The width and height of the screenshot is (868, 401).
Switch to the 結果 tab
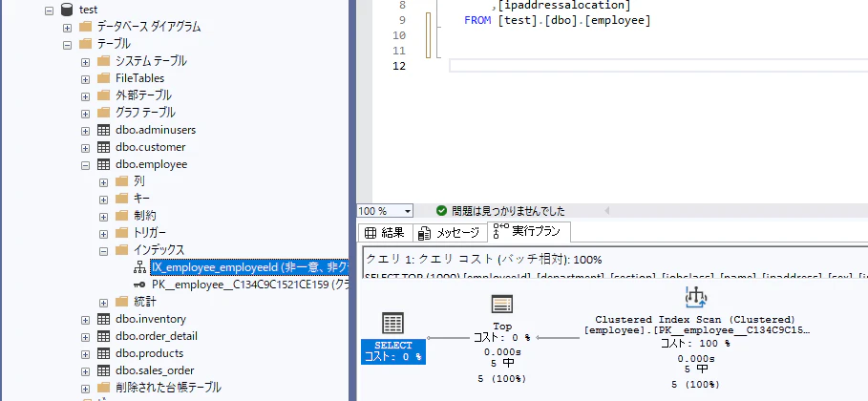(x=385, y=233)
